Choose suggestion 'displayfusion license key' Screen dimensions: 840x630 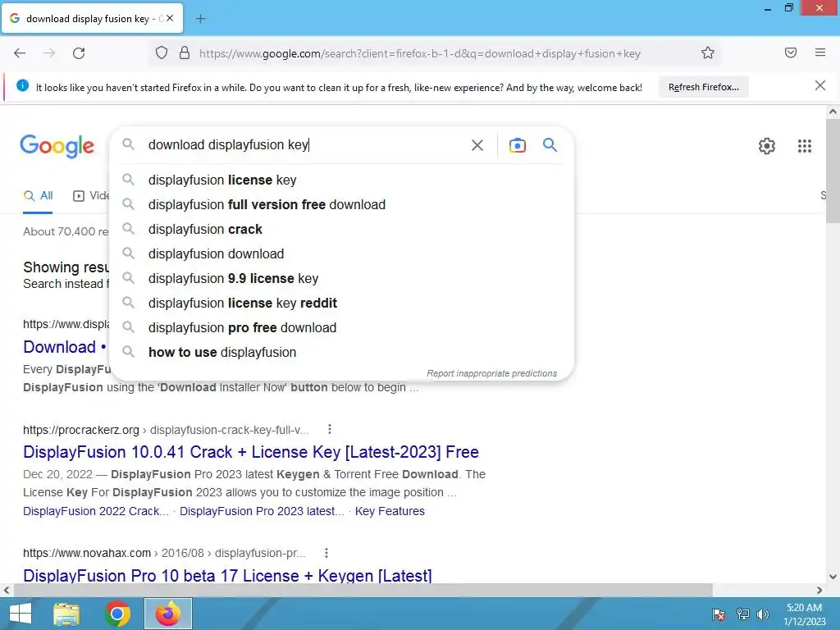341,180
